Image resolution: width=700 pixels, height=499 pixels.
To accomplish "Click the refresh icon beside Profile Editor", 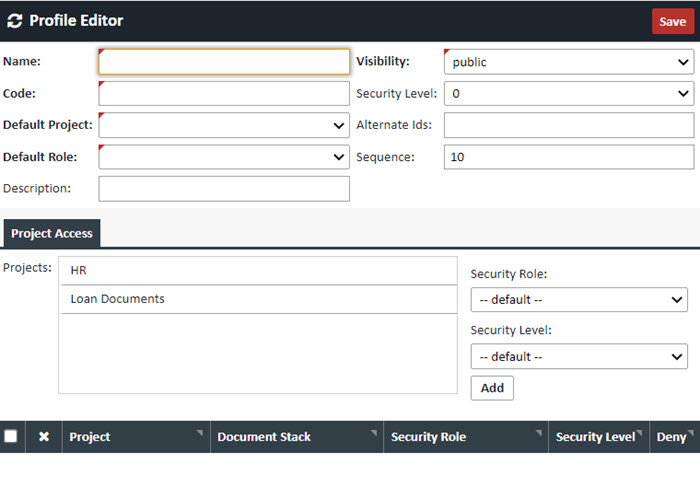I will pos(15,21).
